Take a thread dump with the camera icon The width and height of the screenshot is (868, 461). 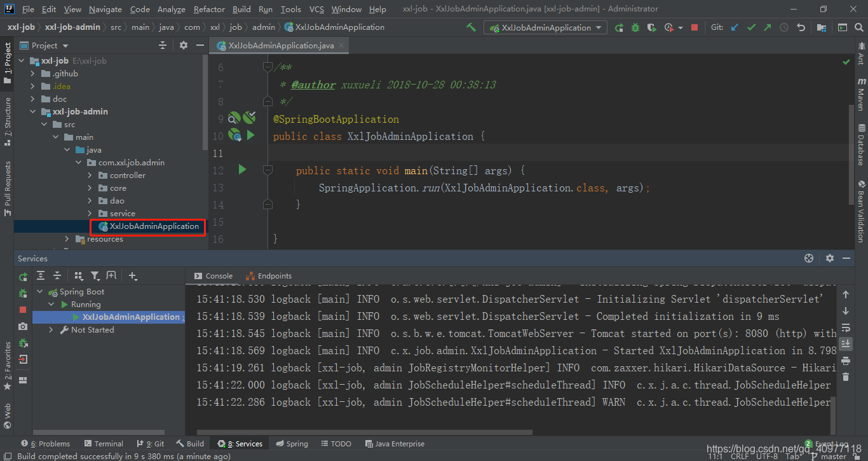tap(23, 326)
